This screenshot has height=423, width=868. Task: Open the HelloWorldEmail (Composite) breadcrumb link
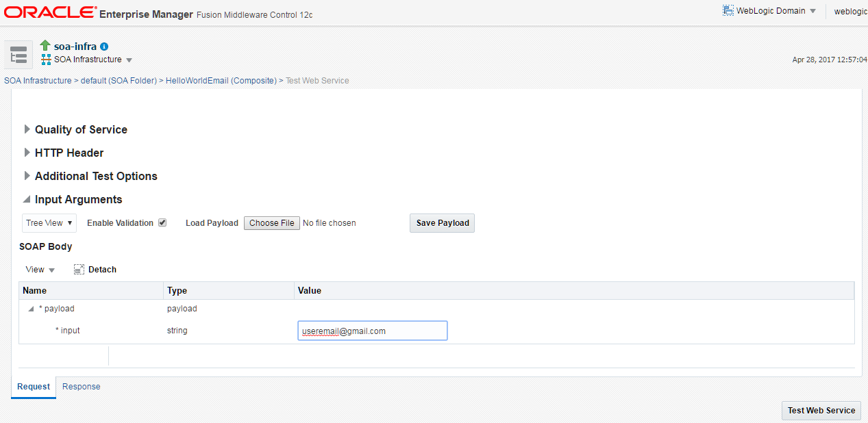pos(221,80)
